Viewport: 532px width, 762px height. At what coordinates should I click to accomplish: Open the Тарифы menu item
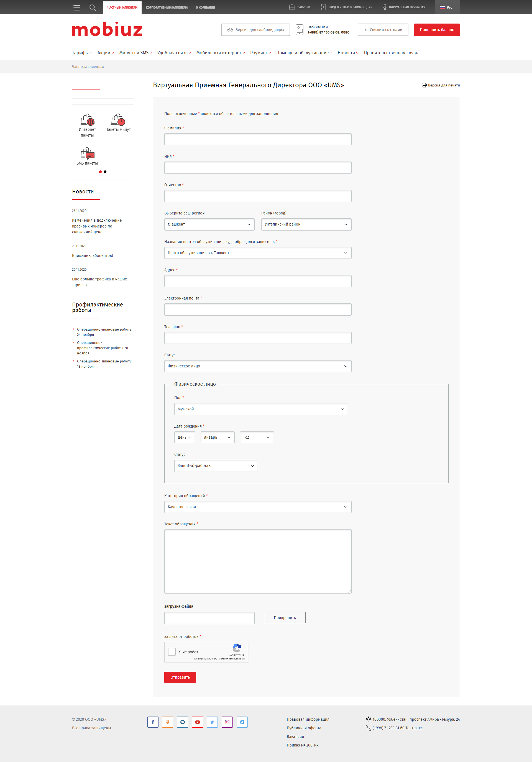click(x=80, y=52)
